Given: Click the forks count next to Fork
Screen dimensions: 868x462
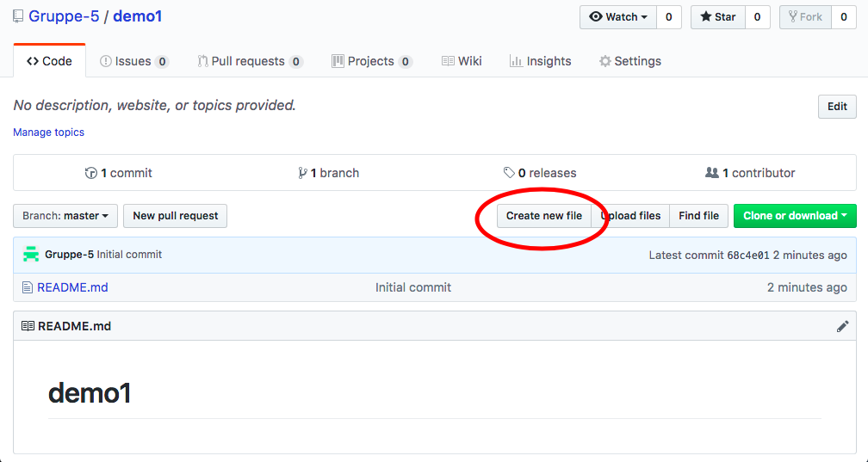Looking at the screenshot, I should click(x=844, y=17).
